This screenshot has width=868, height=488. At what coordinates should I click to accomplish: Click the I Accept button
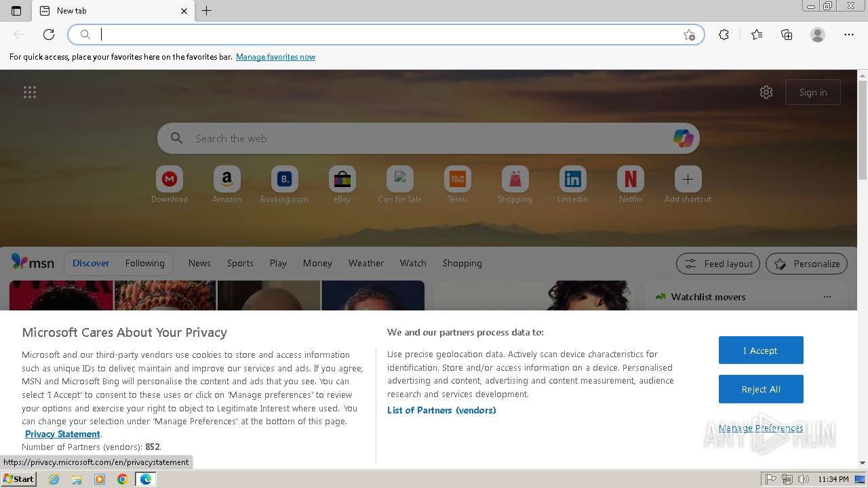pos(761,350)
